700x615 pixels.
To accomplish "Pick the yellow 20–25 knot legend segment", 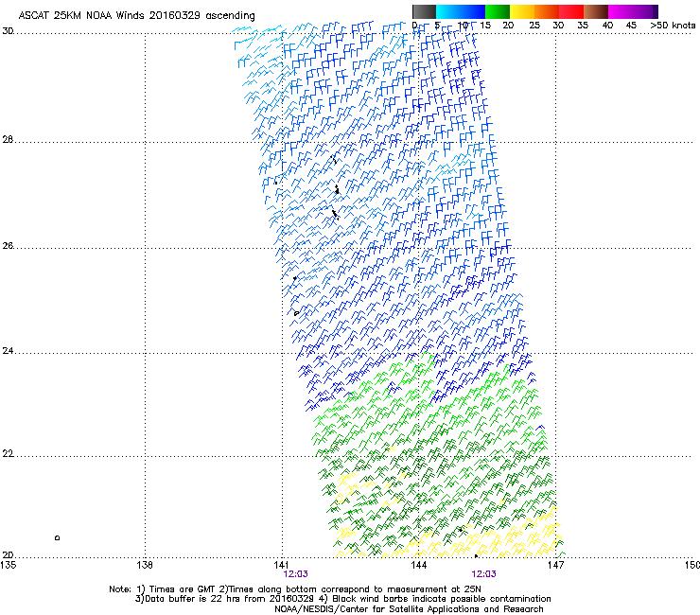I will click(x=522, y=11).
